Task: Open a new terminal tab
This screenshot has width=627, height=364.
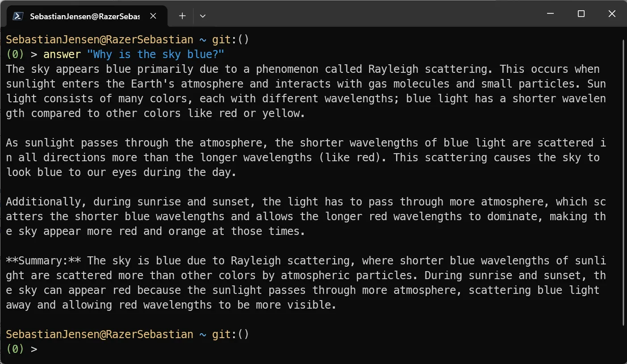Action: pyautogui.click(x=182, y=16)
